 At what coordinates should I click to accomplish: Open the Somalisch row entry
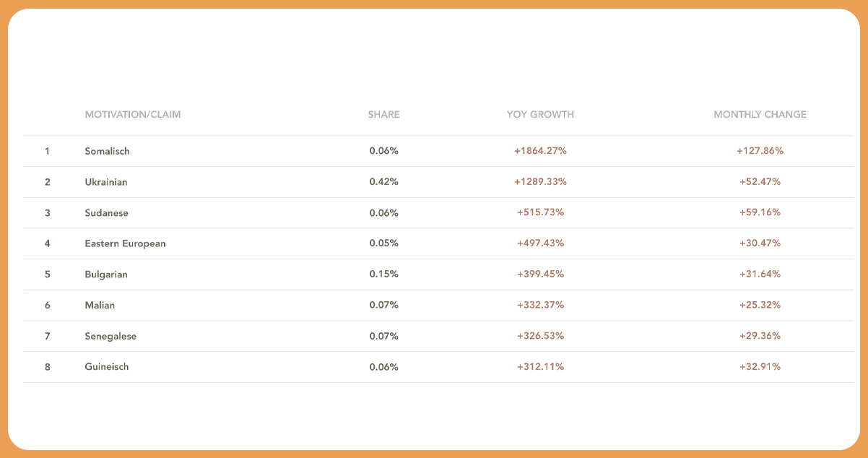pyautogui.click(x=107, y=152)
